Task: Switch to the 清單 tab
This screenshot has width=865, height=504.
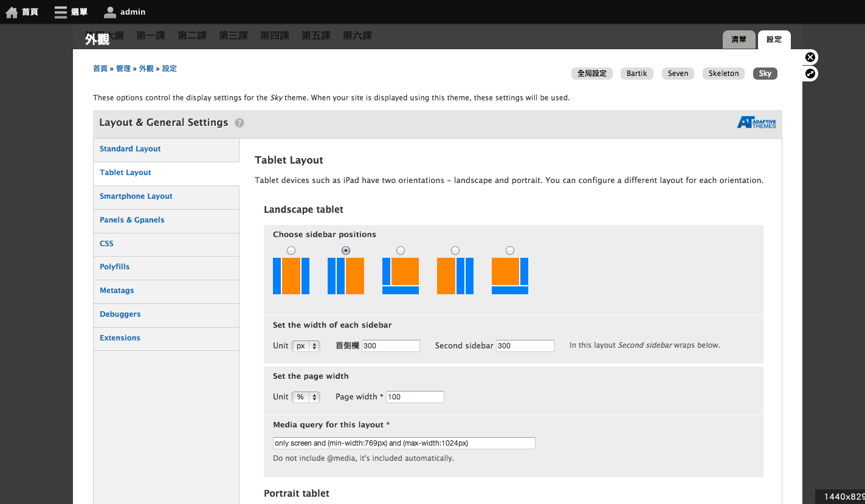Action: point(739,40)
